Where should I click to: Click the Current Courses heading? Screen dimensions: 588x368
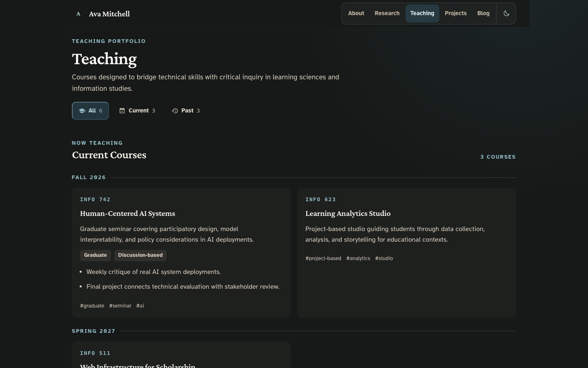click(109, 155)
